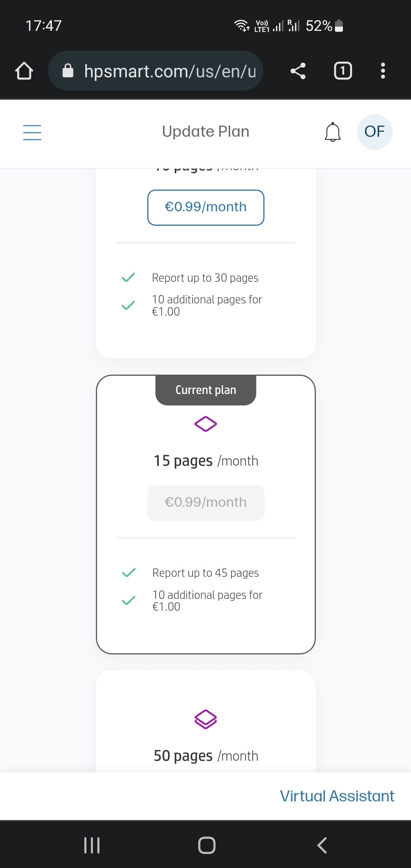Open the browser three-dot menu
The height and width of the screenshot is (868, 411).
[x=383, y=71]
